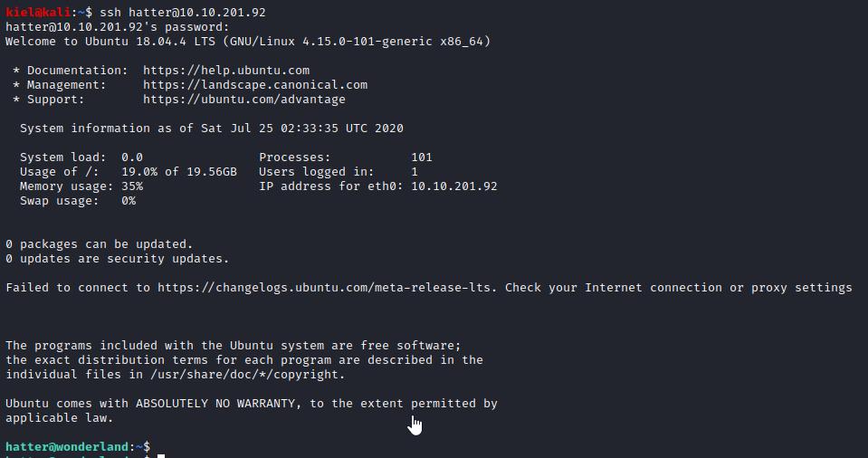This screenshot has height=458, width=868.
Task: Click the Processes count 101
Action: [422, 157]
